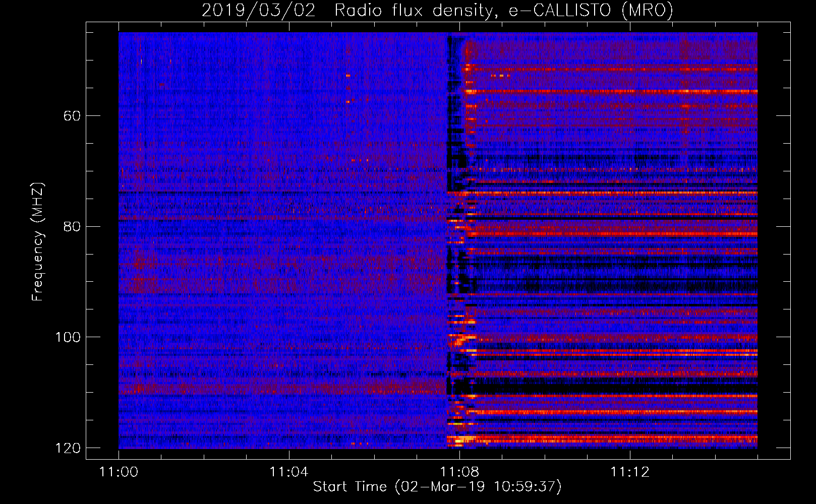The image size is (816, 504).
Task: Click the "11:08" time tick label
Action: coord(459,472)
